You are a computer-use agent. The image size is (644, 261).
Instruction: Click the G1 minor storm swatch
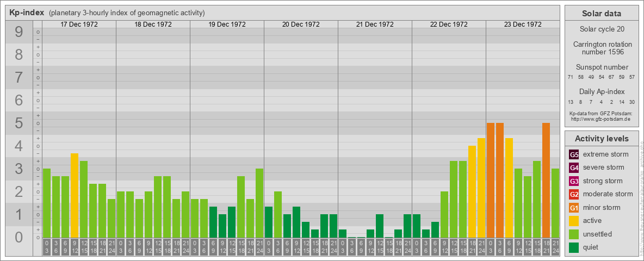click(574, 208)
